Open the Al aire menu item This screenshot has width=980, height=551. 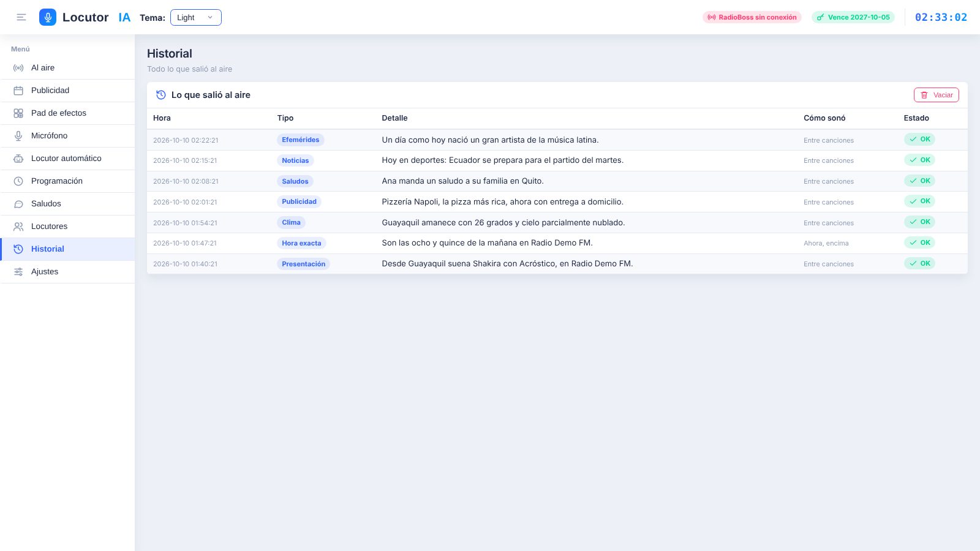(x=67, y=68)
